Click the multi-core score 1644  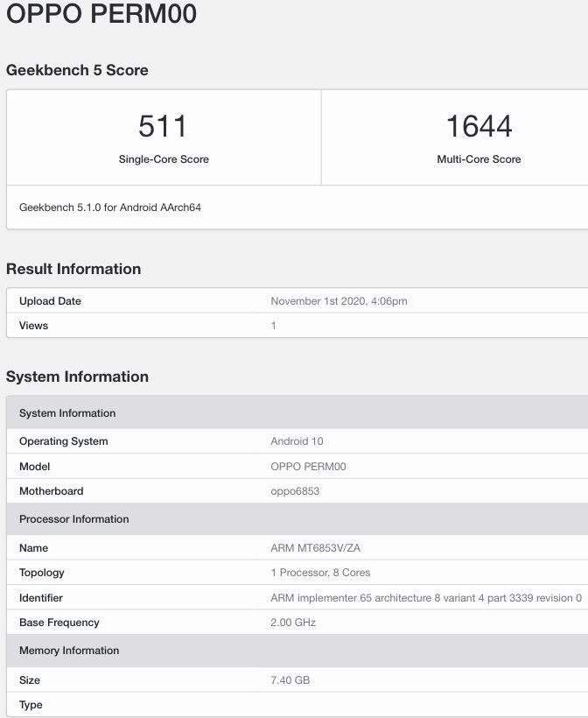[479, 126]
